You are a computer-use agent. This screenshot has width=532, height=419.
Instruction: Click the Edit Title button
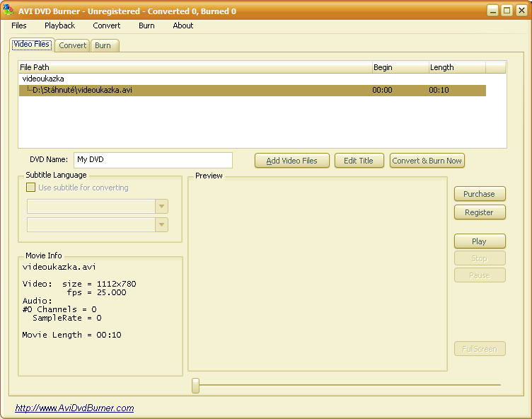[x=359, y=161]
